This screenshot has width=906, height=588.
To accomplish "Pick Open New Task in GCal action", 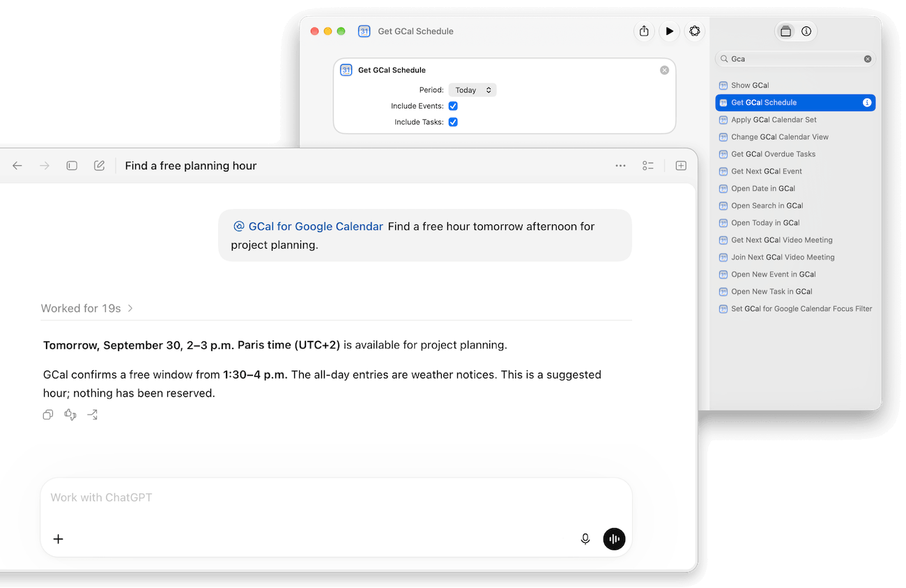I will [795, 292].
